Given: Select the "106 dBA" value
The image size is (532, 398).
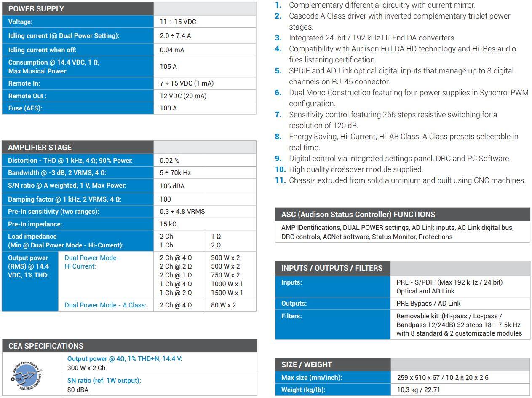Looking at the screenshot, I should click(172, 186).
